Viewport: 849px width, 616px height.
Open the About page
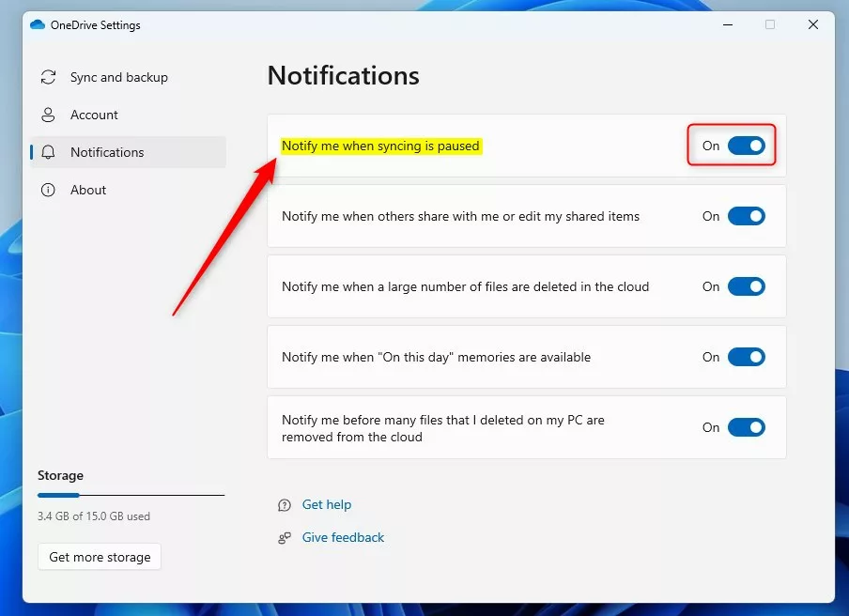[x=129, y=190]
